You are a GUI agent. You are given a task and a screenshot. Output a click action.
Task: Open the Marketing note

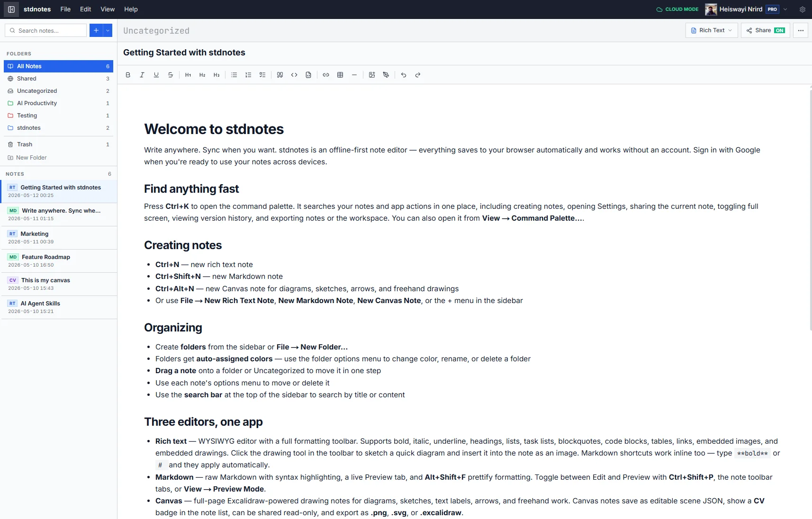59,238
